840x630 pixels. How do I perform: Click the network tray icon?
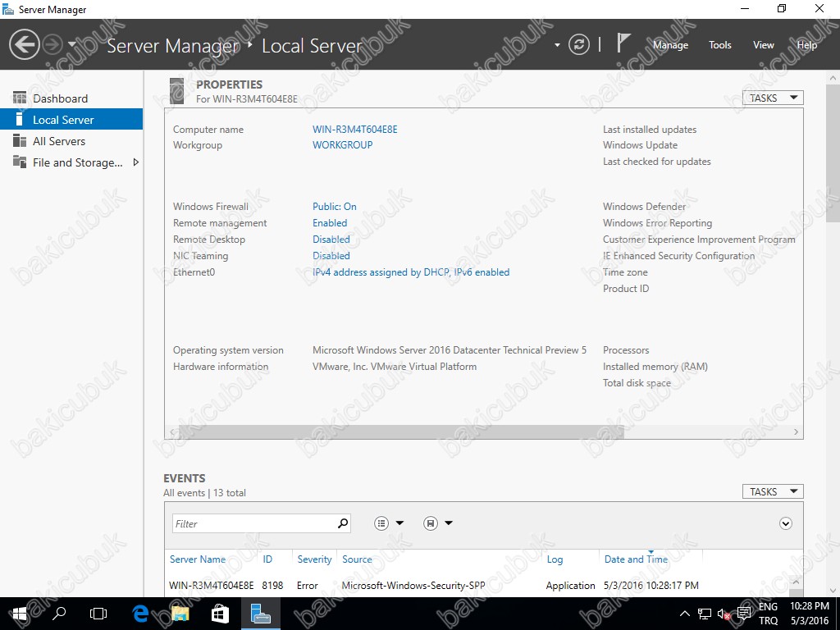click(705, 614)
